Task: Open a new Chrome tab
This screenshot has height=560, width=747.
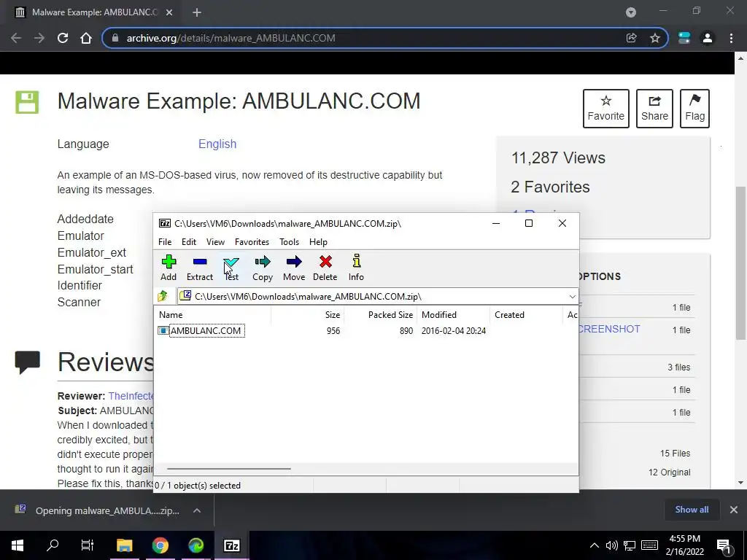Action: (197, 12)
